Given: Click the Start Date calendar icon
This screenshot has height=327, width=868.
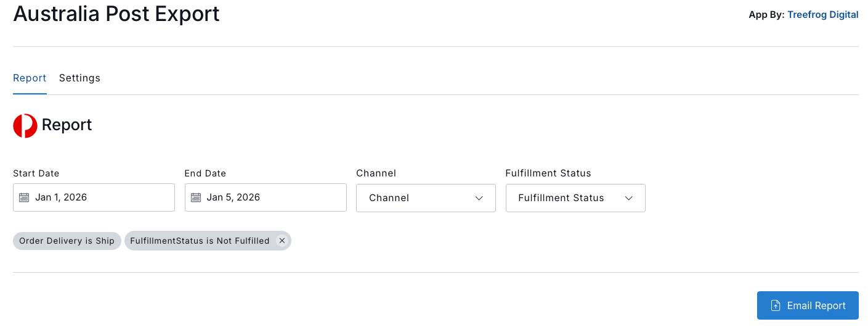Looking at the screenshot, I should 24,197.
